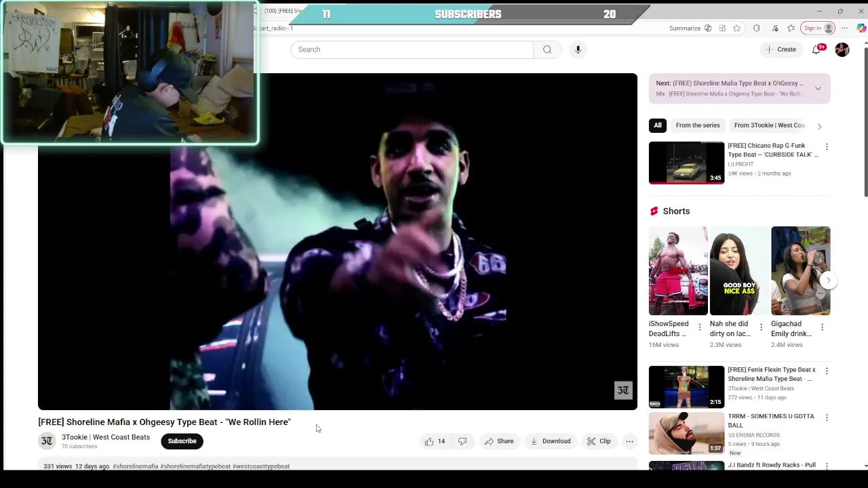Open Gigachad Emily drink short thumbnail
Screen dimensions: 868x488
800,271
